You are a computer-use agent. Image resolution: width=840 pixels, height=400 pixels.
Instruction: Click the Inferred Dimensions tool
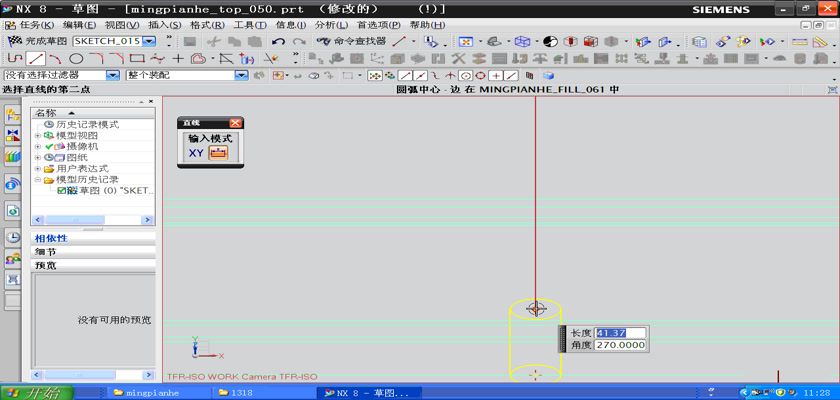pyautogui.click(x=246, y=58)
